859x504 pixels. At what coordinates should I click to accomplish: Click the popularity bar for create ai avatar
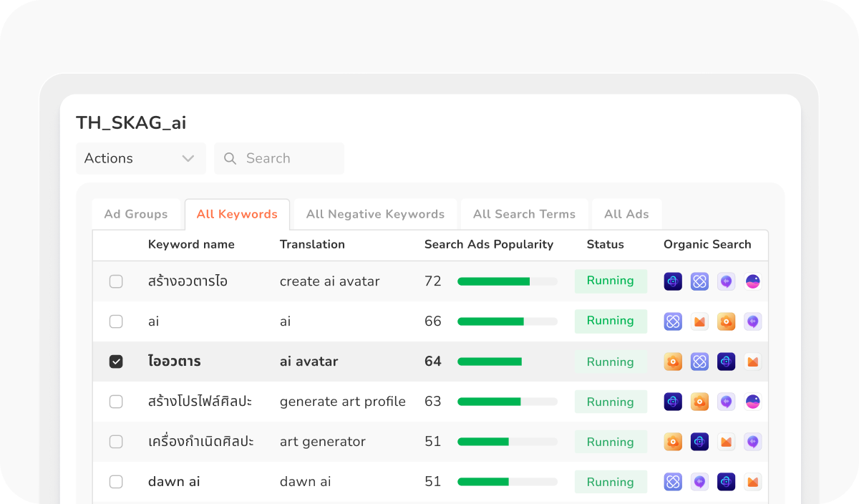click(x=507, y=281)
